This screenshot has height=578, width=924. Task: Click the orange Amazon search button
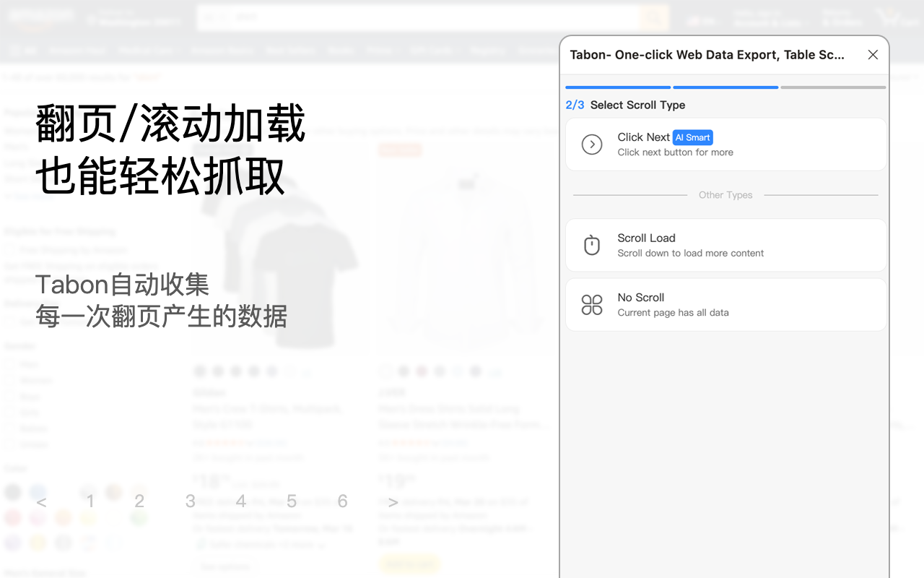655,17
